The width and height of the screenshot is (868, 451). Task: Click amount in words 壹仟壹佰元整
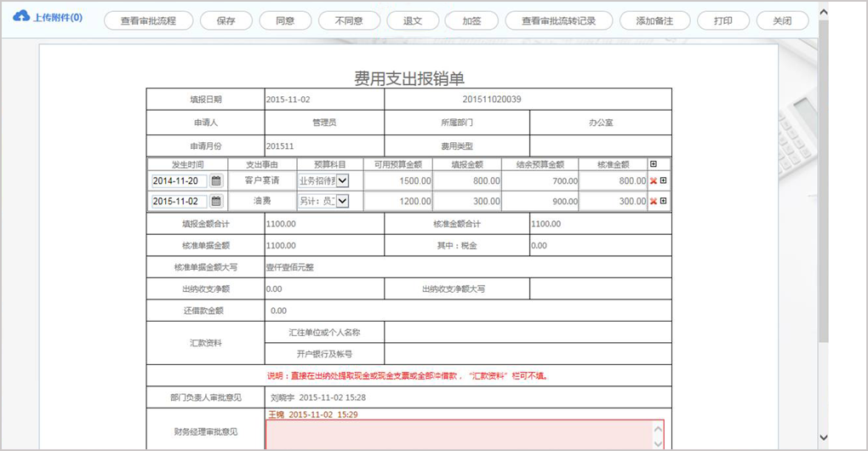pyautogui.click(x=290, y=267)
